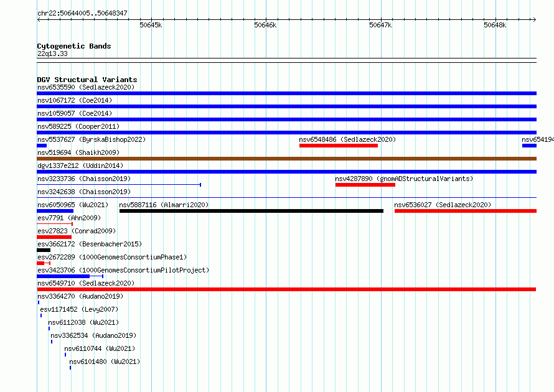Select the blue nsv6535590 variant bar
This screenshot has height=392, width=554.
286,93
